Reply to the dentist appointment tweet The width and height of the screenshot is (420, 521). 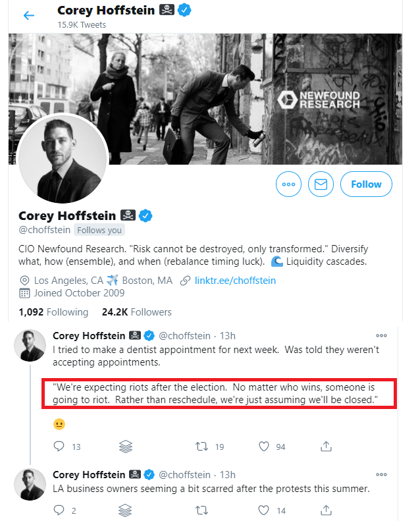click(x=59, y=446)
